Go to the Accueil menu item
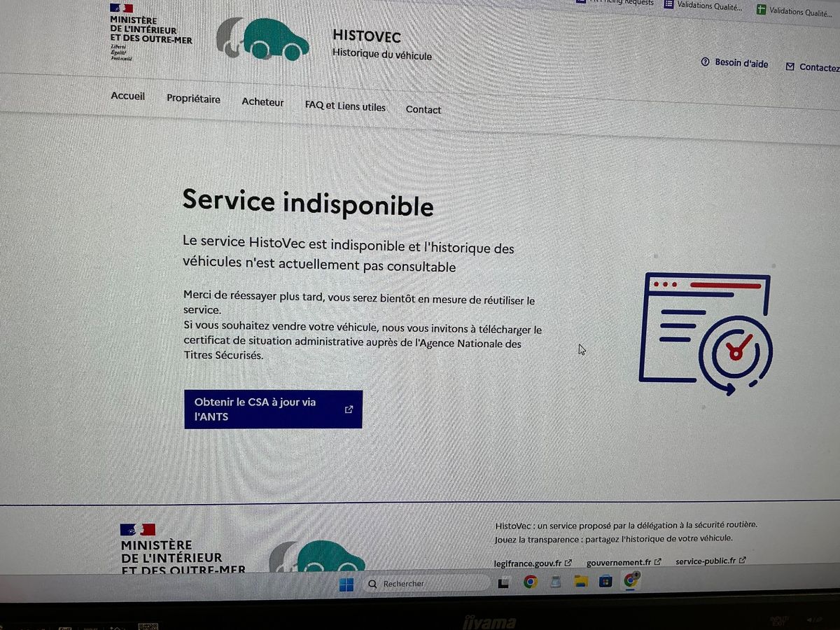Viewport: 840px width, 630px height. click(x=127, y=96)
